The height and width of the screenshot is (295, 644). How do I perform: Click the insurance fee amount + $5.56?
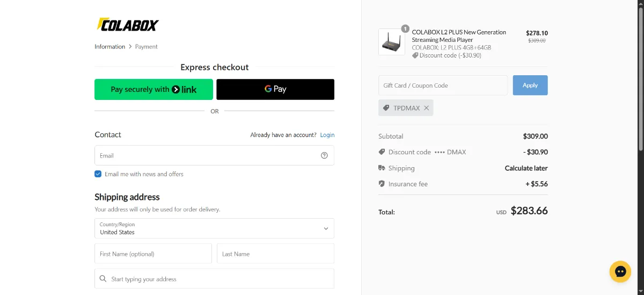[537, 184]
